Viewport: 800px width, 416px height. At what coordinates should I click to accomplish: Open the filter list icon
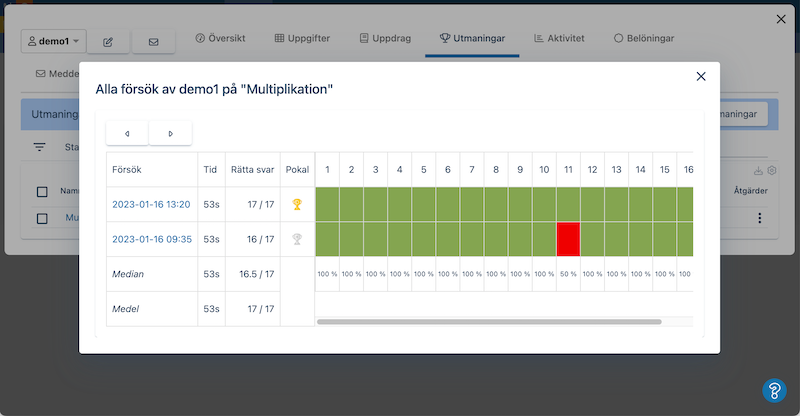coord(40,147)
